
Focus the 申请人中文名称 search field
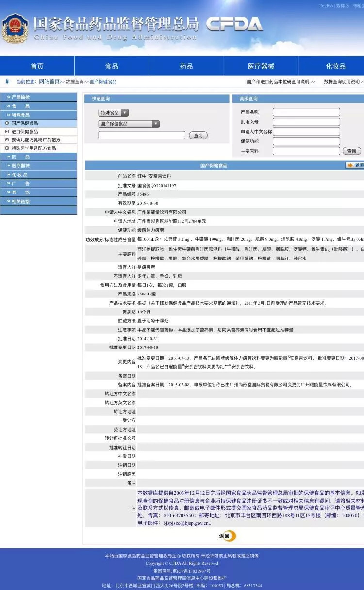(306, 131)
